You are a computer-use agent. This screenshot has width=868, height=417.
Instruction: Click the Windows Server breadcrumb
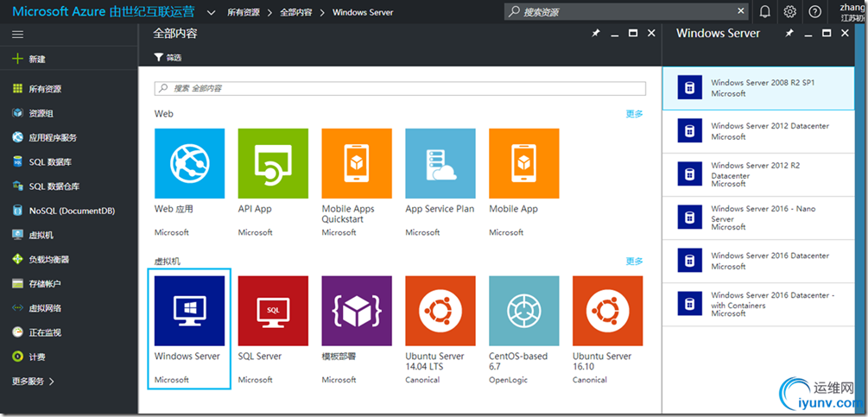coord(363,12)
